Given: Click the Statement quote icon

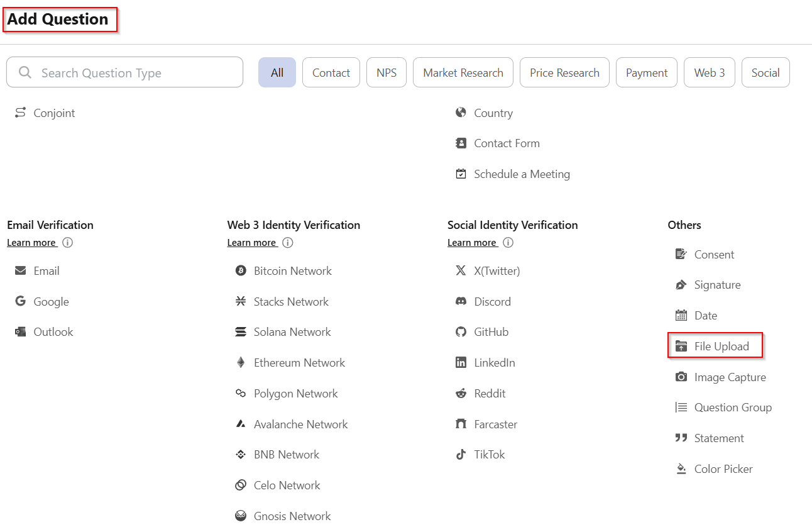Looking at the screenshot, I should (681, 438).
